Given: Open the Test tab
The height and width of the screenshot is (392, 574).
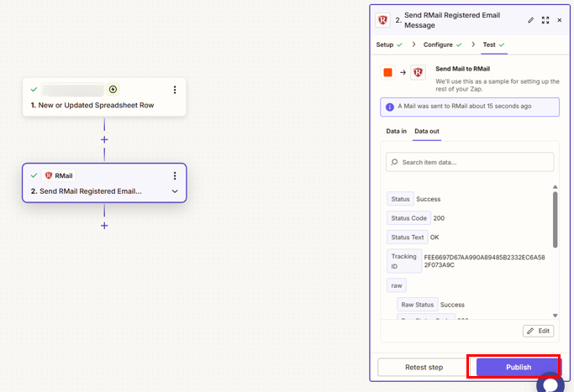Looking at the screenshot, I should [489, 44].
